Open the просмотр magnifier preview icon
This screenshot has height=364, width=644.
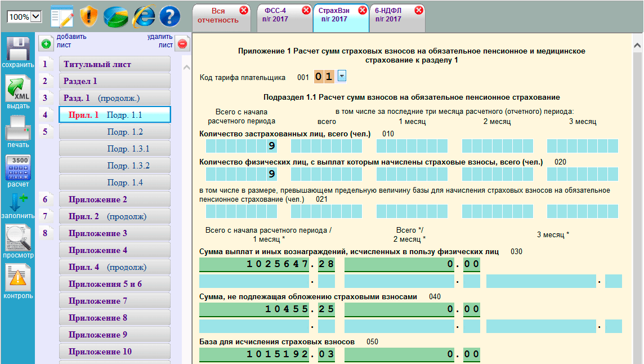tap(17, 237)
